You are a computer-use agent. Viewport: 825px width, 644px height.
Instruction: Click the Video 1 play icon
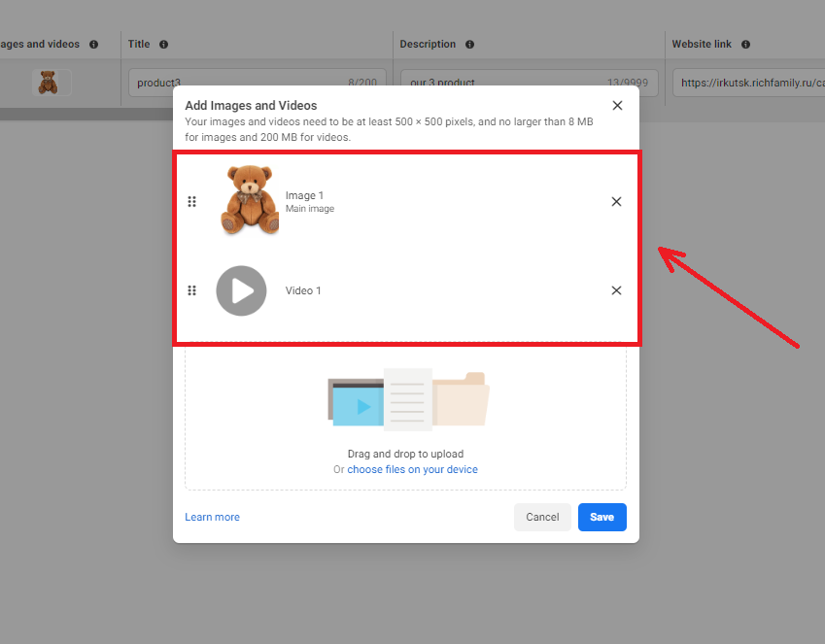point(242,291)
